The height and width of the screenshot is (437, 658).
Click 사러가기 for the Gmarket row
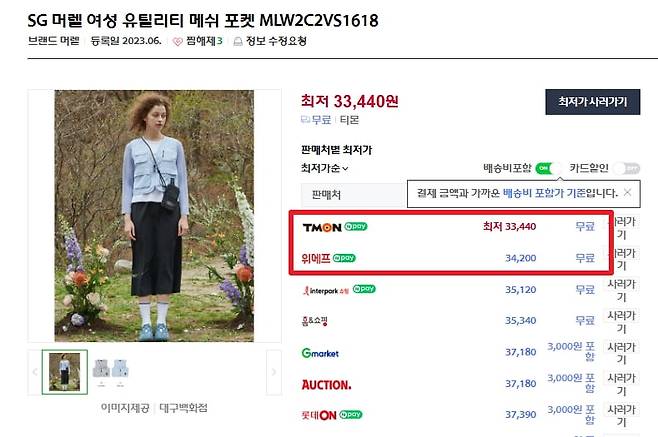621,353
